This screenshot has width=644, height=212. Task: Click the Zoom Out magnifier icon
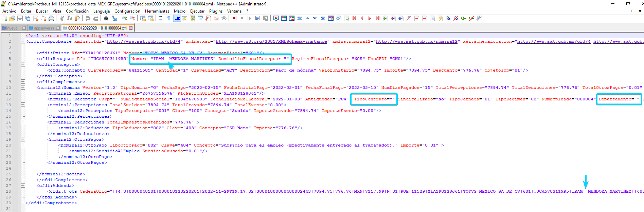[132, 18]
